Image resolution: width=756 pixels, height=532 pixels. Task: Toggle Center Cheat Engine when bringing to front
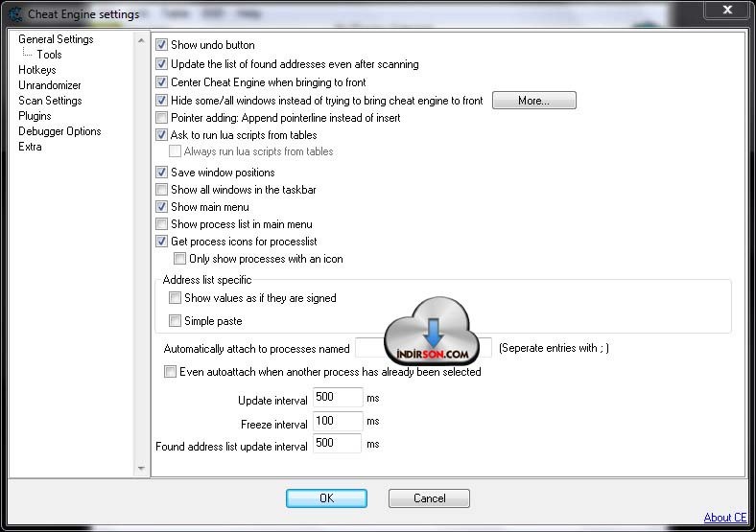click(161, 81)
